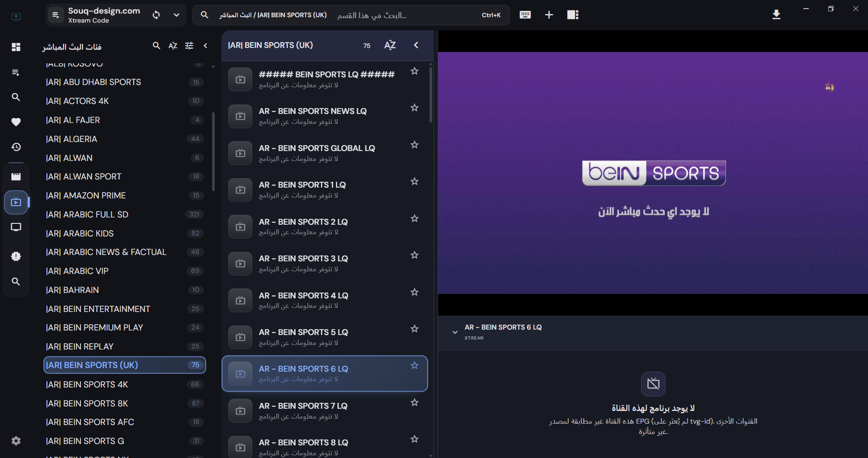Screen dimensions: 868x458
Task: Open the playlist icon in left sidebar
Action: click(16, 72)
